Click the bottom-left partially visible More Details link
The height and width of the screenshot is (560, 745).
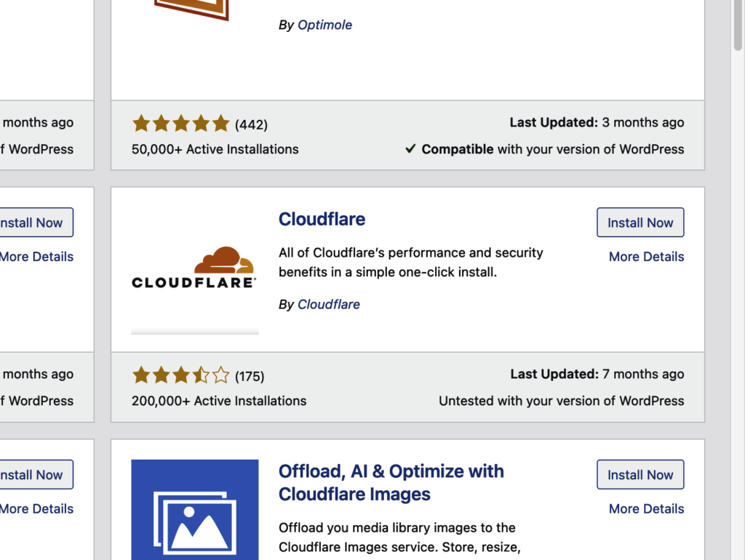tap(36, 509)
